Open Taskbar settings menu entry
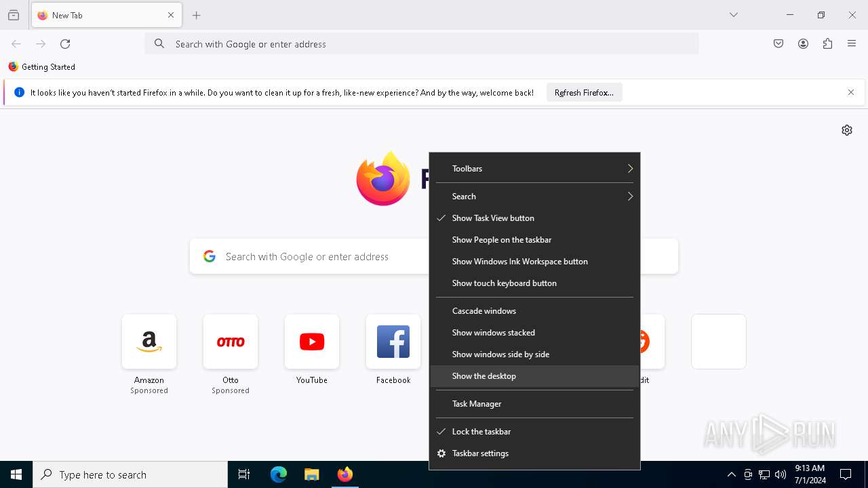This screenshot has height=488, width=868. (534, 453)
